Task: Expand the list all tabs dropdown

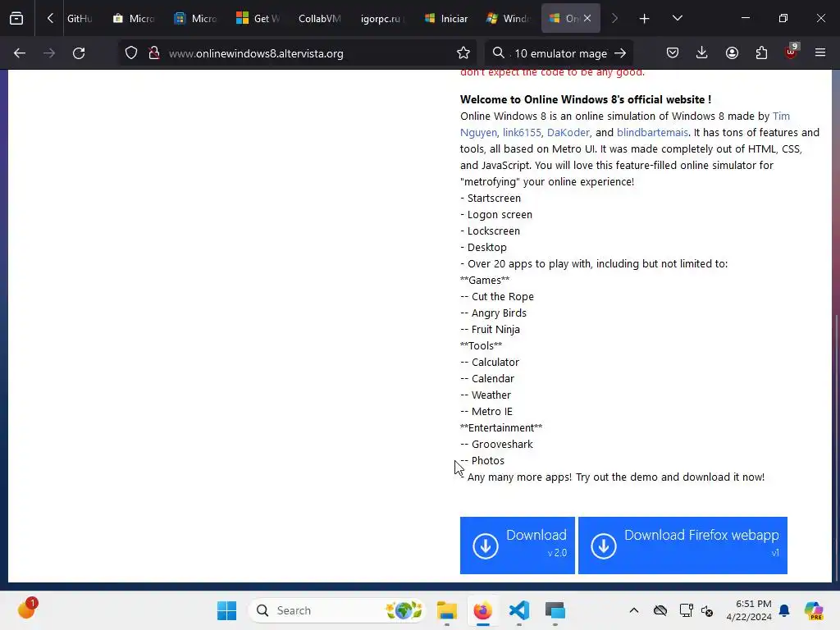Action: coord(677,18)
